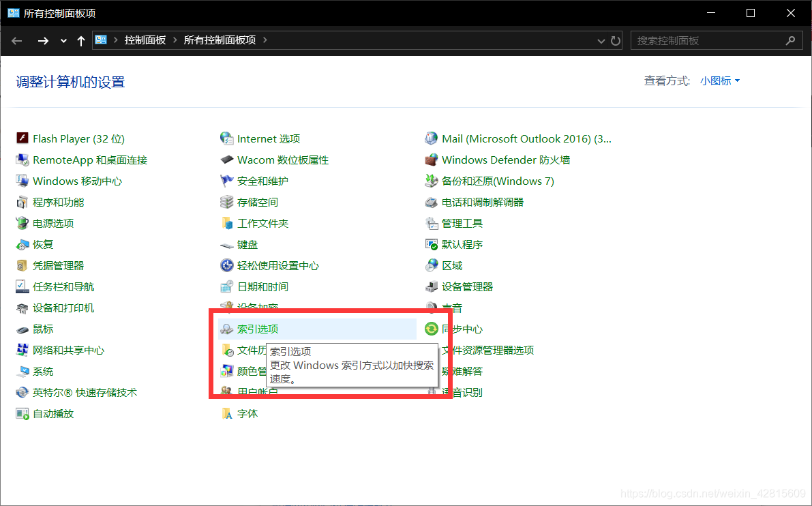
Task: Open the 颜色管理 monitor icon
Action: tap(226, 372)
